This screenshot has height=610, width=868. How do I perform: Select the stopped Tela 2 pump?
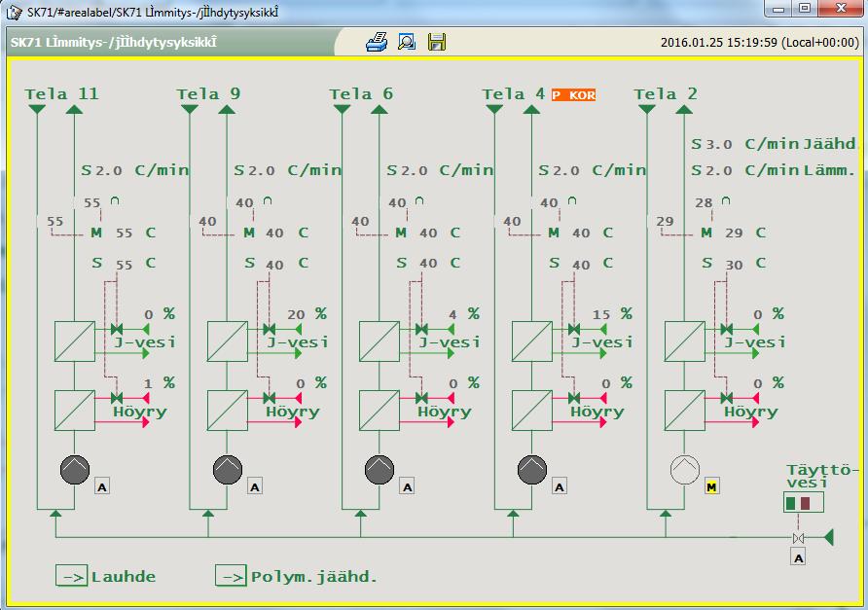pyautogui.click(x=685, y=469)
